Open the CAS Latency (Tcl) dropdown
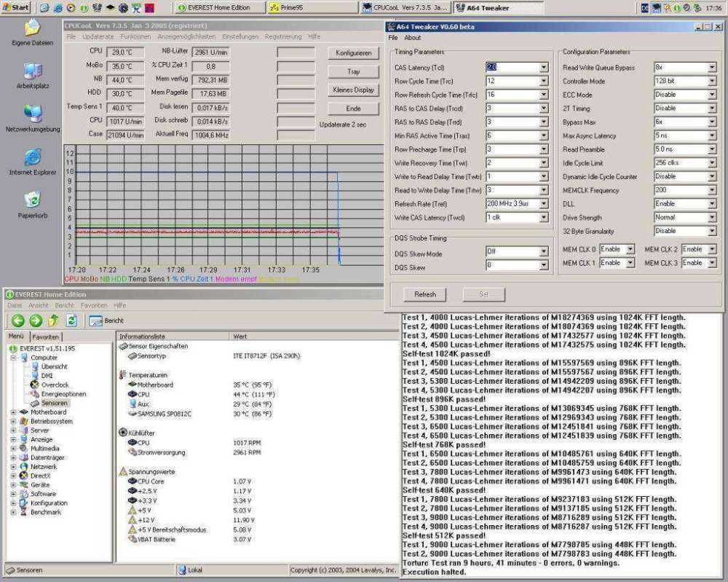 (x=544, y=67)
